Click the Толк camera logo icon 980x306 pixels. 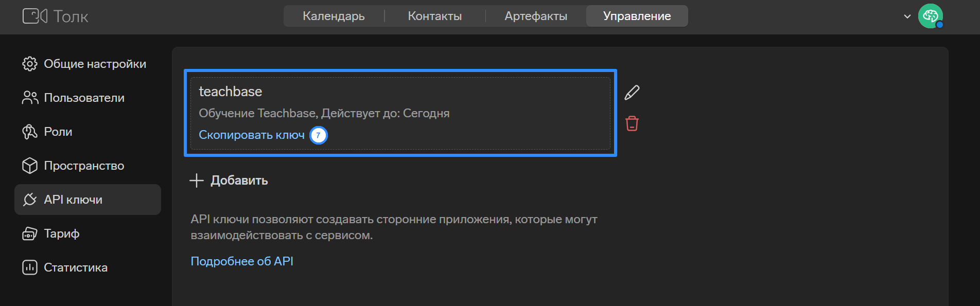click(35, 16)
